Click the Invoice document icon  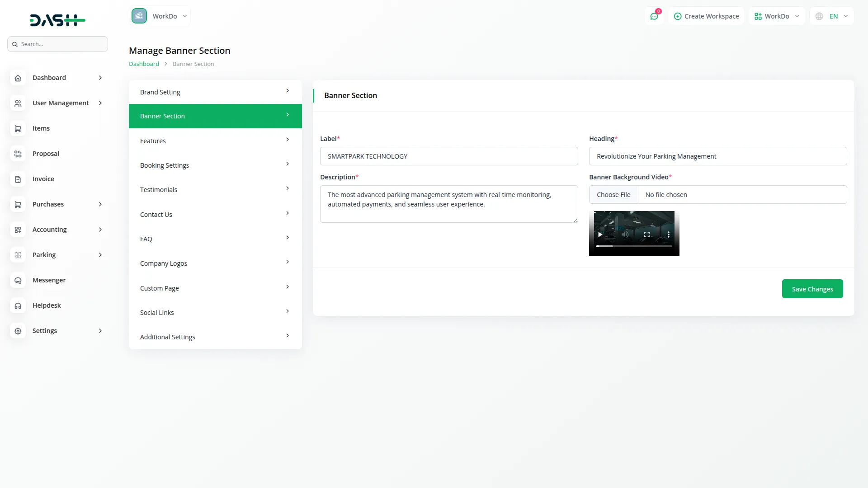(x=18, y=179)
